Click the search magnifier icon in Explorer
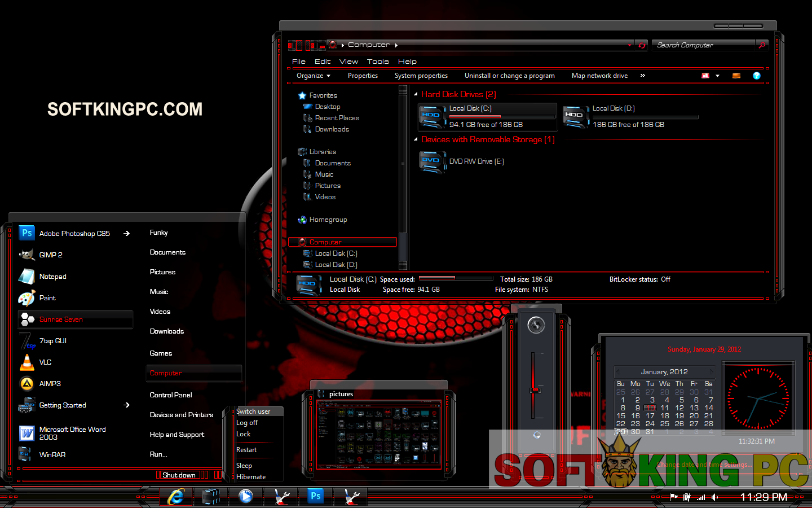812x508 pixels. coord(762,45)
